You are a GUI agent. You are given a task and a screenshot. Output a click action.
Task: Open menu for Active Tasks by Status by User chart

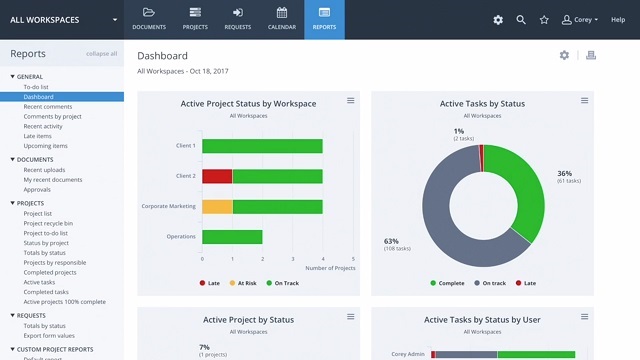pos(584,317)
